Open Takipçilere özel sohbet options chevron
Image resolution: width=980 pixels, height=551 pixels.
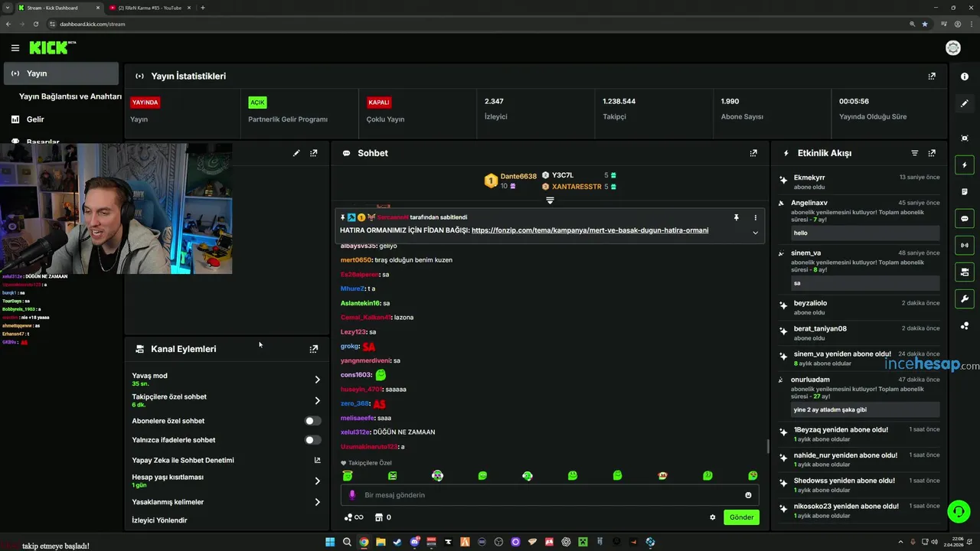click(317, 401)
